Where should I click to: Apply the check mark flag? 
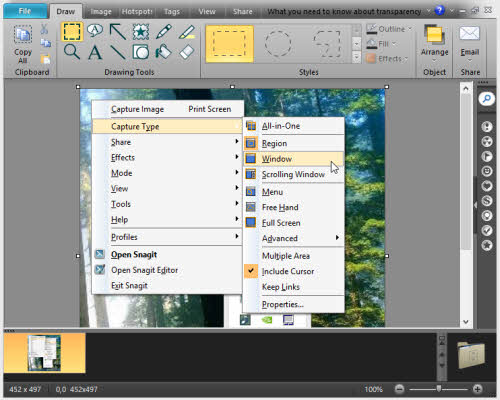tap(487, 231)
